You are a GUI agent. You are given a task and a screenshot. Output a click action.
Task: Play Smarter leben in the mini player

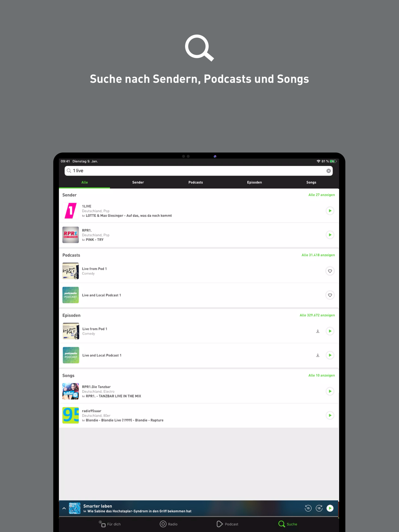pos(330,508)
